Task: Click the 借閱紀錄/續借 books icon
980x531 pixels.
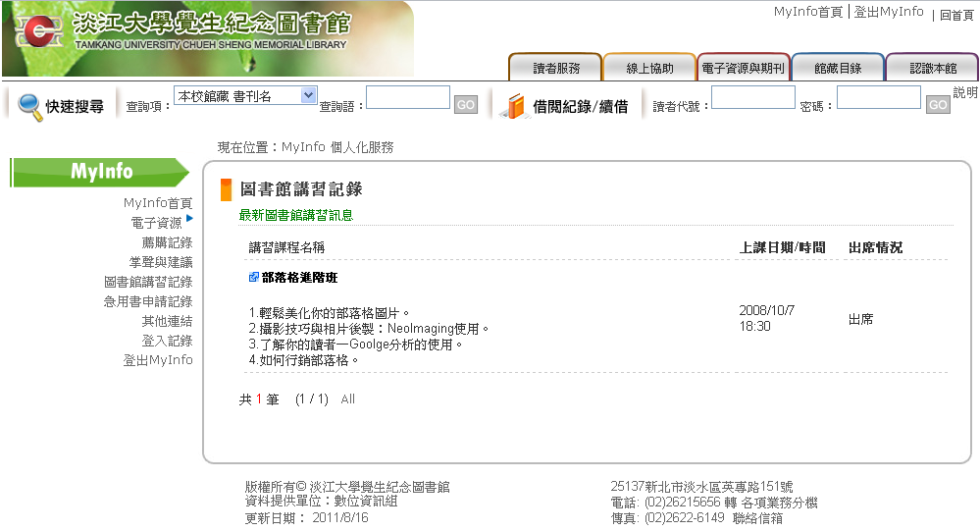Action: pos(513,106)
